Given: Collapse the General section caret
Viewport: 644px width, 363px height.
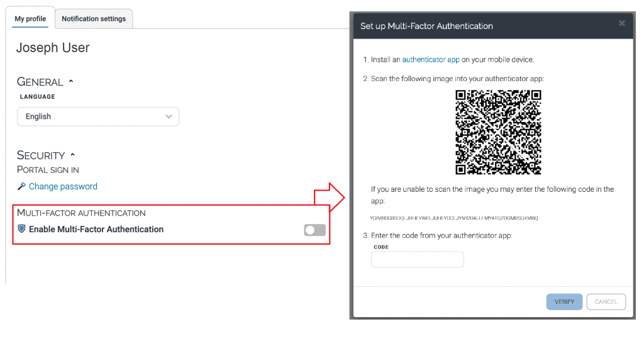Looking at the screenshot, I should point(71,82).
